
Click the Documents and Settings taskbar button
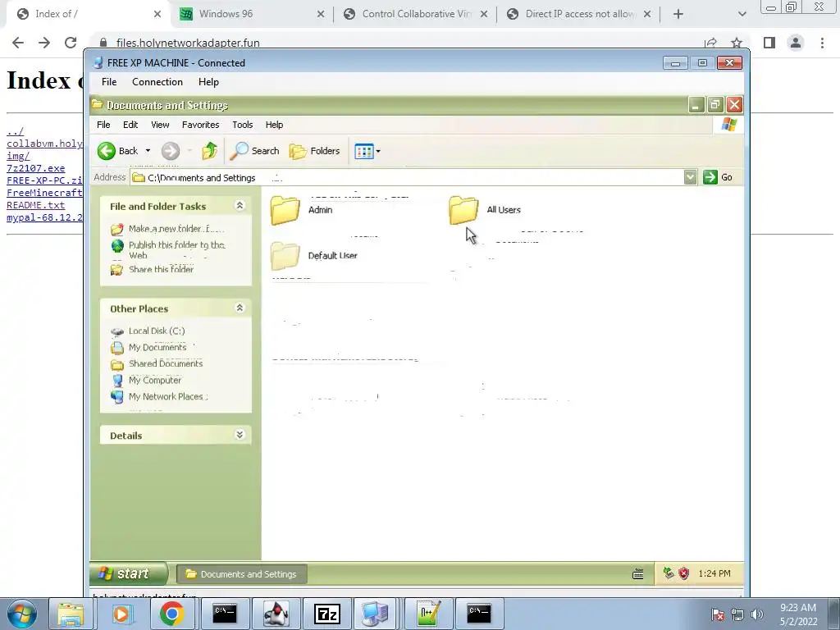241,574
